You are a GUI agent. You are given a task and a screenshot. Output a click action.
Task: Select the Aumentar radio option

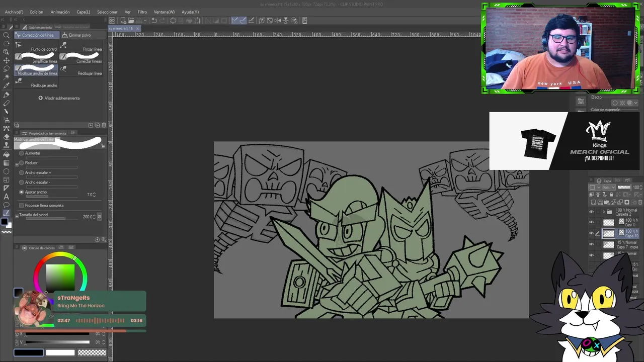coord(22,153)
